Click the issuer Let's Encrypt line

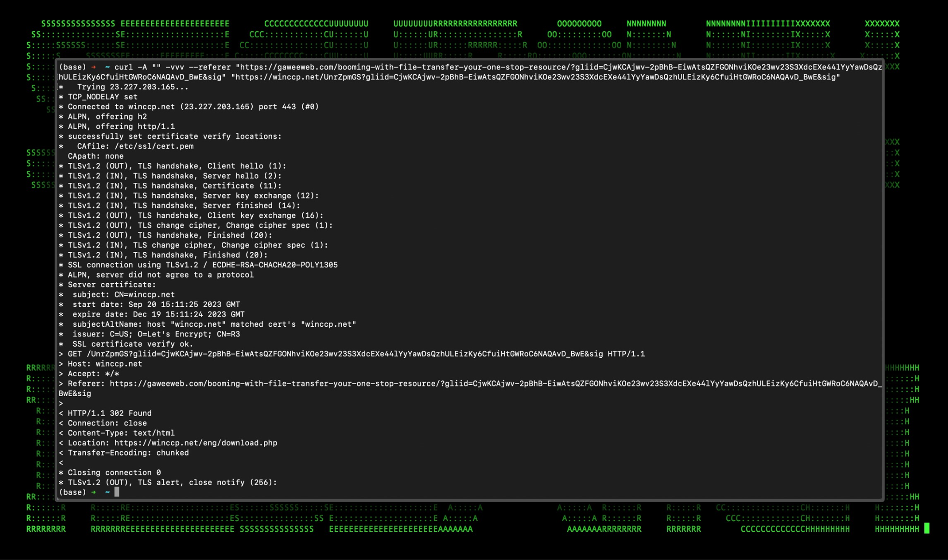click(x=156, y=334)
